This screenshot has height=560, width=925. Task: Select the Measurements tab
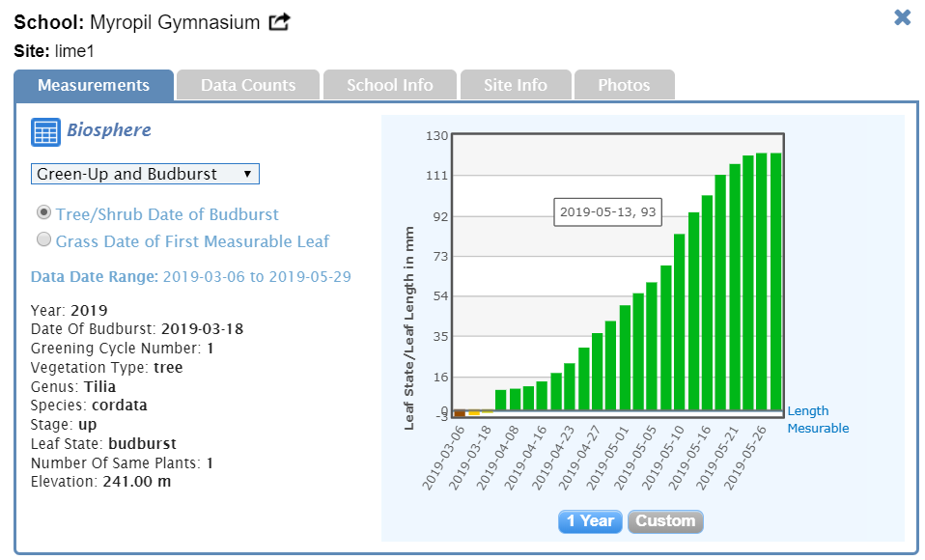tap(94, 85)
